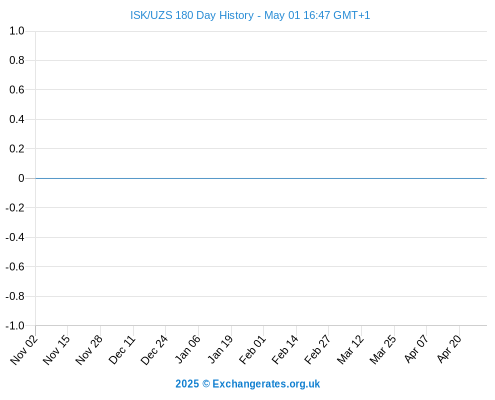This screenshot has width=495, height=400.
Task: Select the Nov 02 date label
Action: (24, 350)
